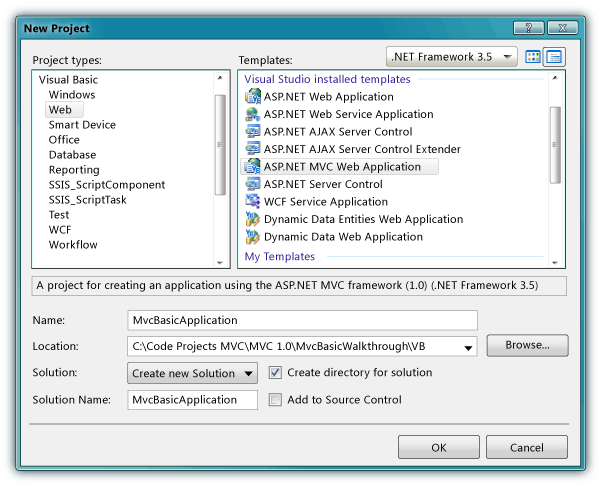
Task: Open the Location path dropdown arrow
Action: pyautogui.click(x=468, y=347)
